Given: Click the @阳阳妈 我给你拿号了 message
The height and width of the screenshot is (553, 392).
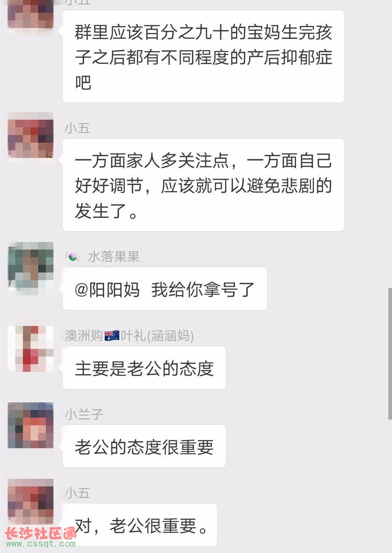Looking at the screenshot, I should pos(165,289).
